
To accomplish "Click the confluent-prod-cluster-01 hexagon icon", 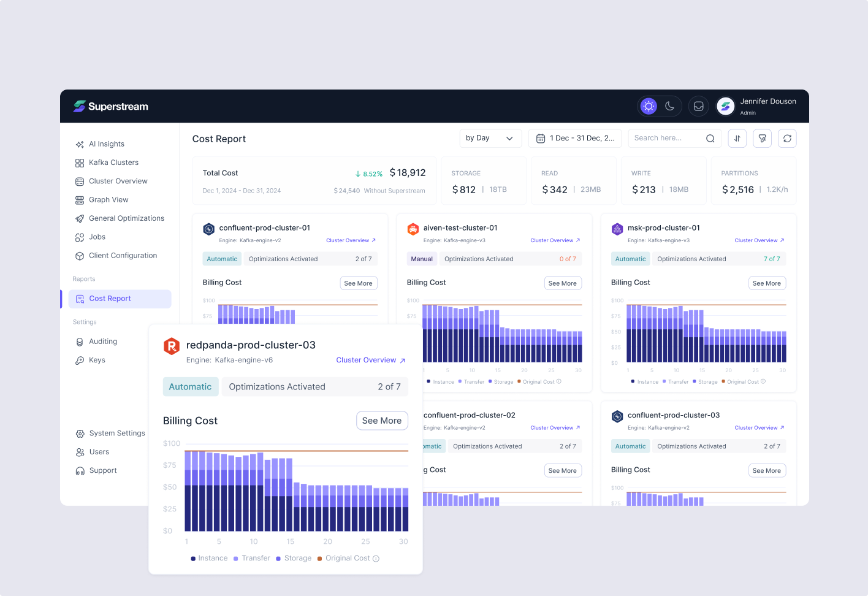I will click(208, 229).
